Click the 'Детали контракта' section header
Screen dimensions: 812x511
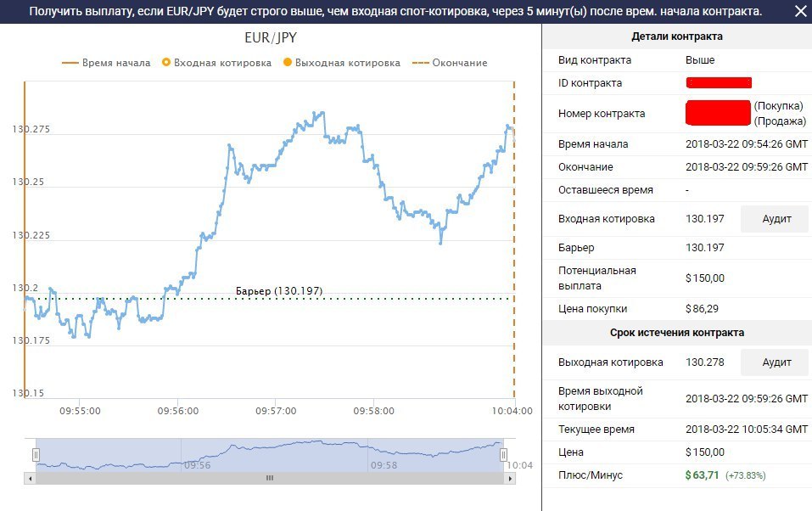pos(676,36)
